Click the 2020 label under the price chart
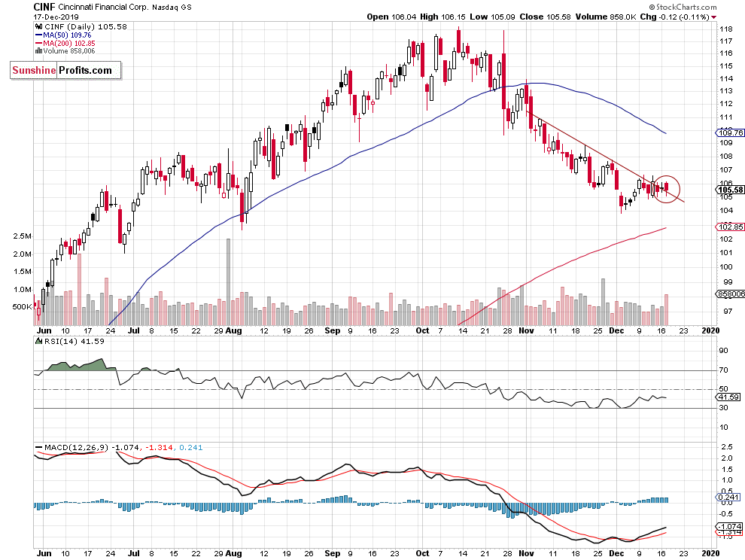745x560 pixels. pos(710,330)
